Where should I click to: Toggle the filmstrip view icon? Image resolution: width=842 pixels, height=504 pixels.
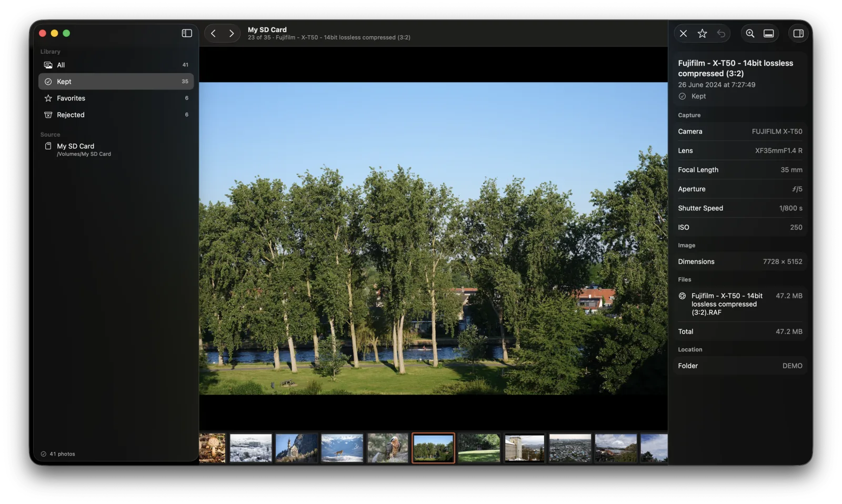click(769, 33)
